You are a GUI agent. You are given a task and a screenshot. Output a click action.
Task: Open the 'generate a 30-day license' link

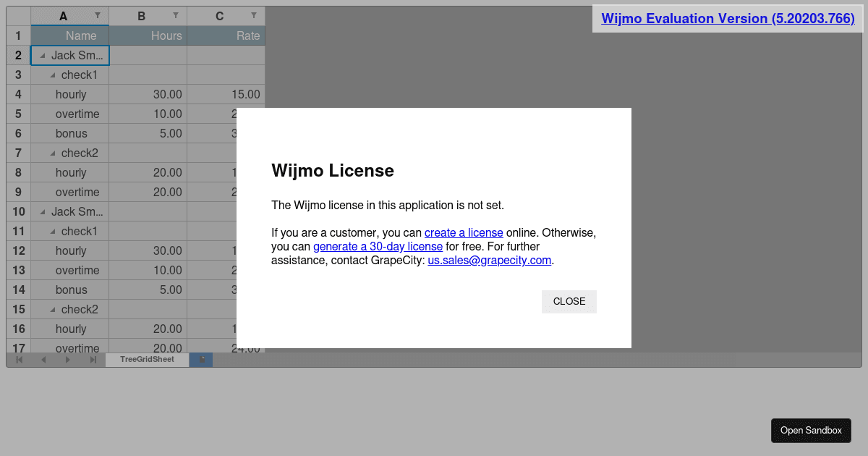378,247
